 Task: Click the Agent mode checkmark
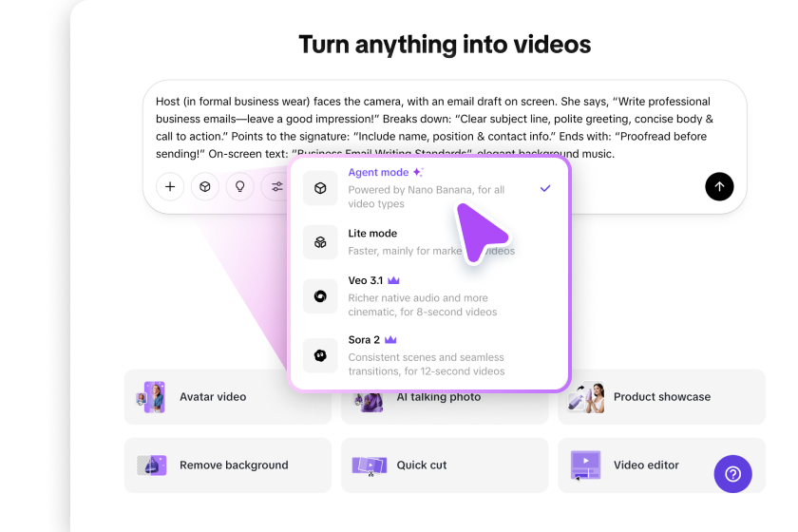(x=545, y=188)
